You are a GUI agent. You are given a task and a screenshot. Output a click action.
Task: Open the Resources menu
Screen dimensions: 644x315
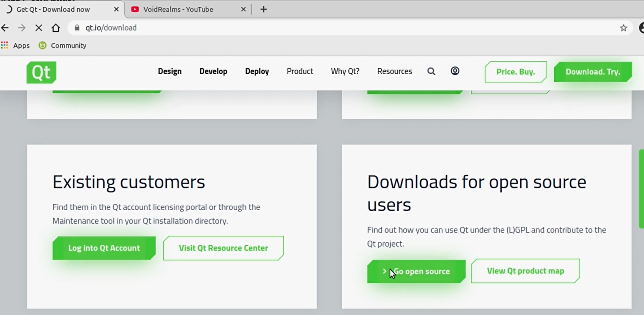click(x=394, y=71)
